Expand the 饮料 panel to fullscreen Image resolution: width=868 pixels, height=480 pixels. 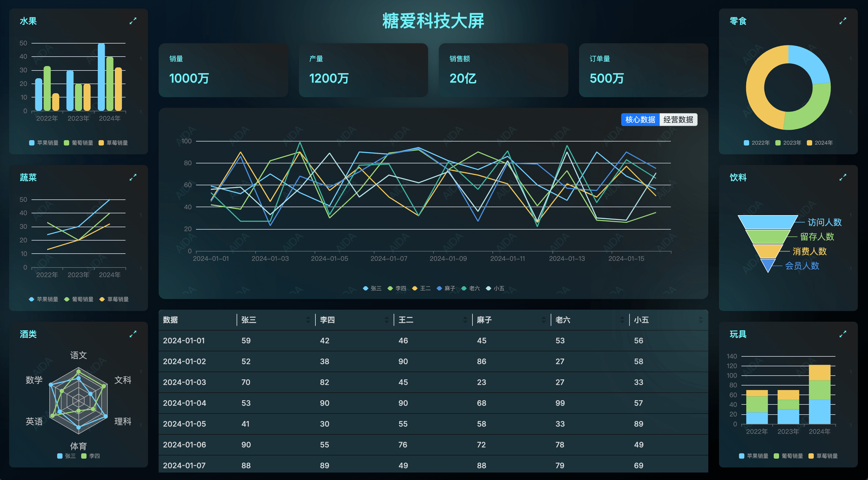[x=843, y=177]
